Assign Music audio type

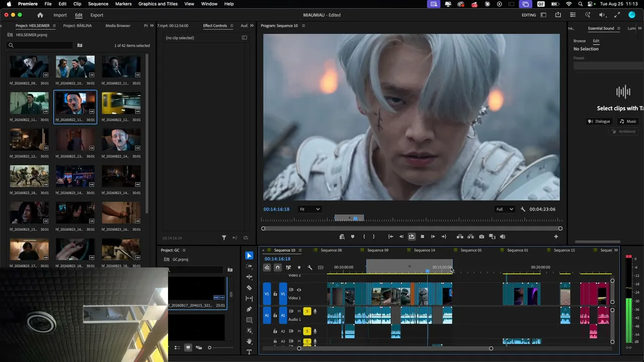628,121
